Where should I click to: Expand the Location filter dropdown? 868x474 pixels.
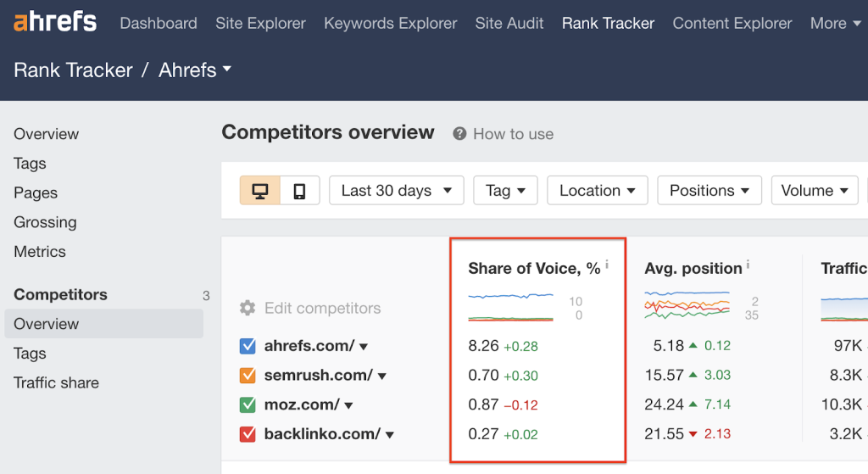(597, 191)
